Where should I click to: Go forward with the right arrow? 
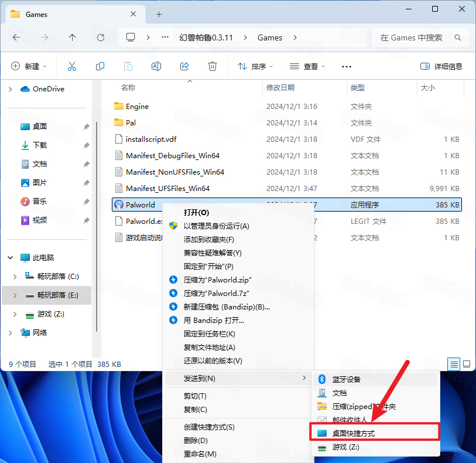(x=44, y=38)
